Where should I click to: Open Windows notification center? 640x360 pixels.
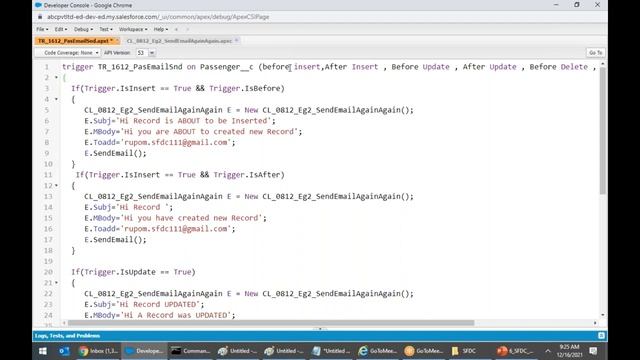[x=593, y=351]
